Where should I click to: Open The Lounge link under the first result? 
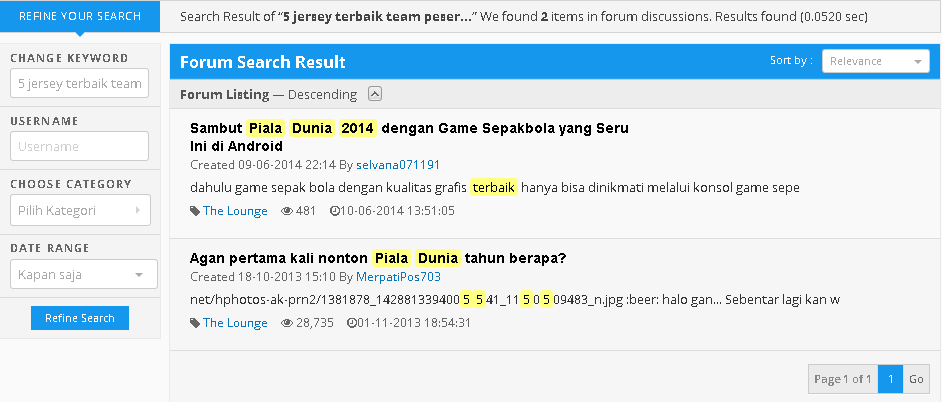[x=235, y=211]
